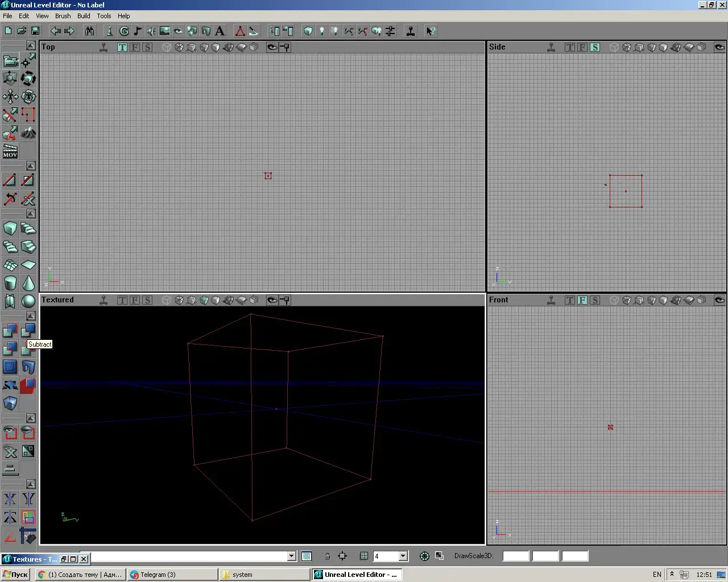Image resolution: width=728 pixels, height=582 pixels.
Task: Toggle the grid snap icon in status bar
Action: click(364, 556)
